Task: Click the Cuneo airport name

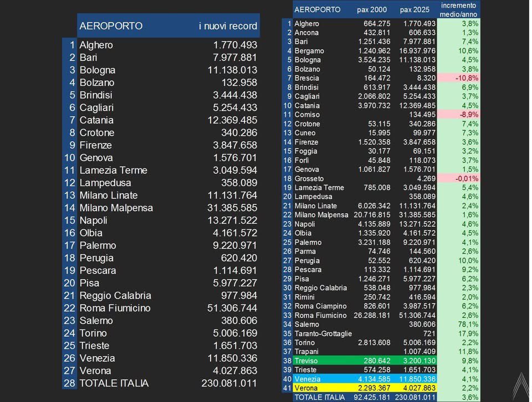Action: tap(305, 133)
